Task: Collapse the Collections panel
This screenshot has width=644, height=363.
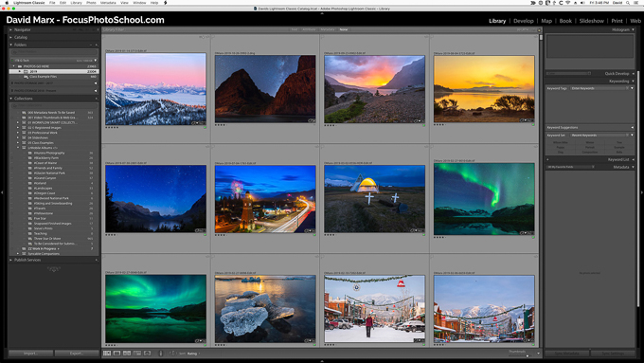Action: [11, 99]
